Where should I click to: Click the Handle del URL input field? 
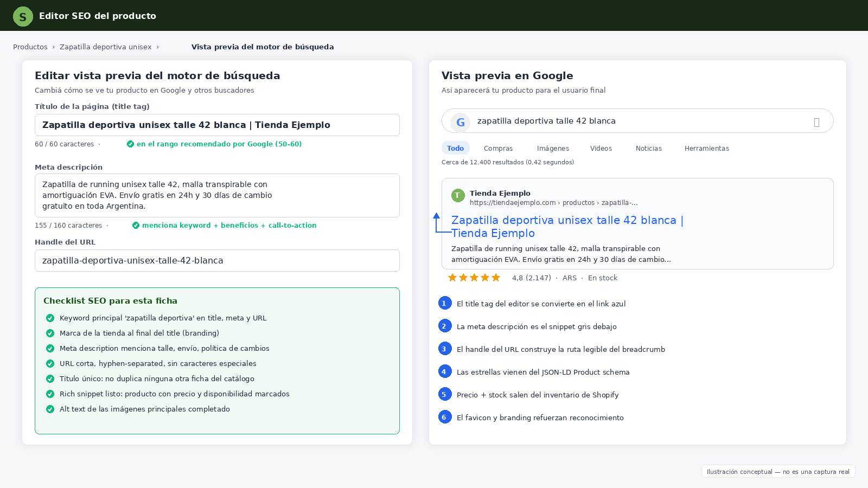pos(217,261)
